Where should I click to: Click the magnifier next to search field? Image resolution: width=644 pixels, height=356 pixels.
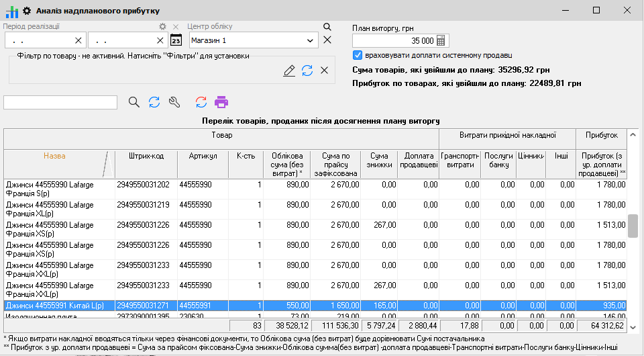[x=134, y=102]
